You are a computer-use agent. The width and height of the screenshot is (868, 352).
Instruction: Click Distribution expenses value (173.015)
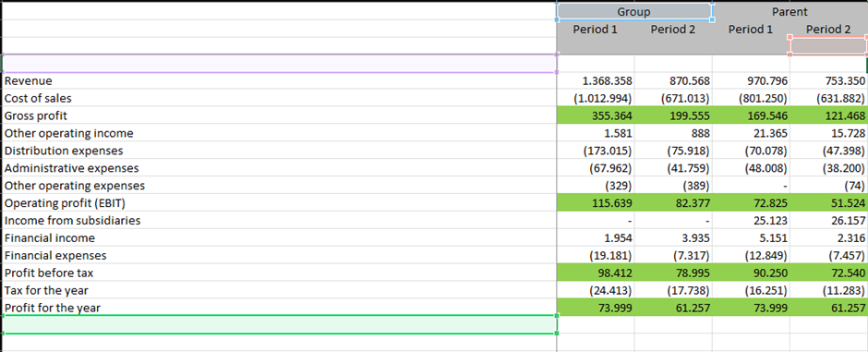[x=596, y=151]
